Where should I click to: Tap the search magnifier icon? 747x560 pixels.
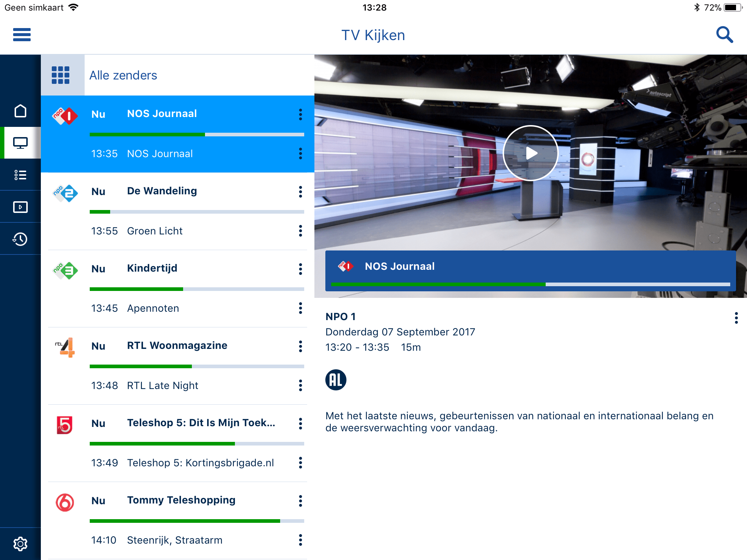[724, 35]
